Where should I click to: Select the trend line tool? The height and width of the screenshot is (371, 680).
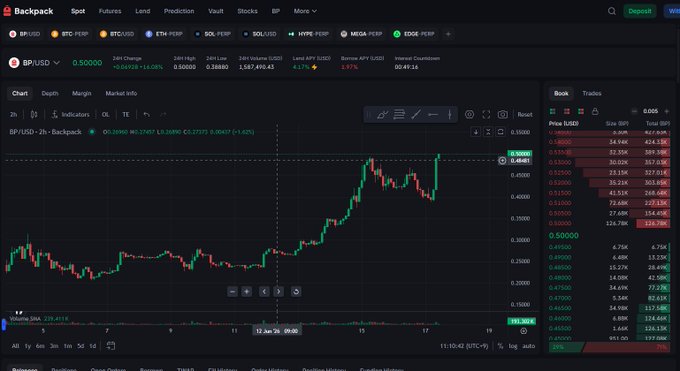[x=416, y=115]
